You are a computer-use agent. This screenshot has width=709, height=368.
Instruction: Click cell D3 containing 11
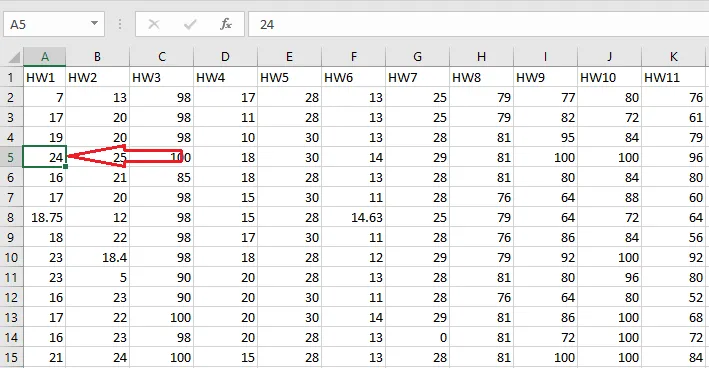225,118
